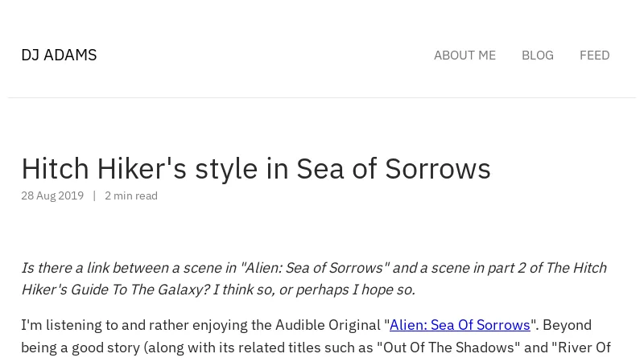Viewport: 644px width, 362px height.
Task: Click the "2 min read" label
Action: coord(131,195)
